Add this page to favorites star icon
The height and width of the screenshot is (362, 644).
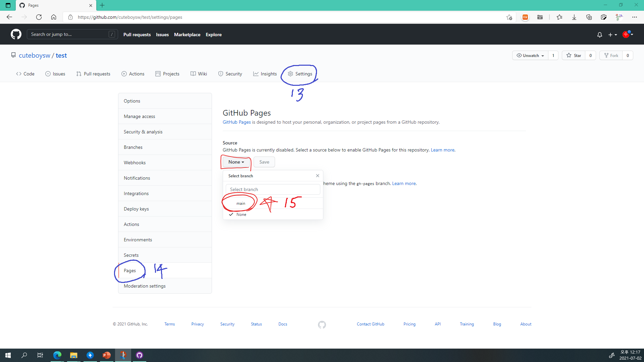point(509,17)
